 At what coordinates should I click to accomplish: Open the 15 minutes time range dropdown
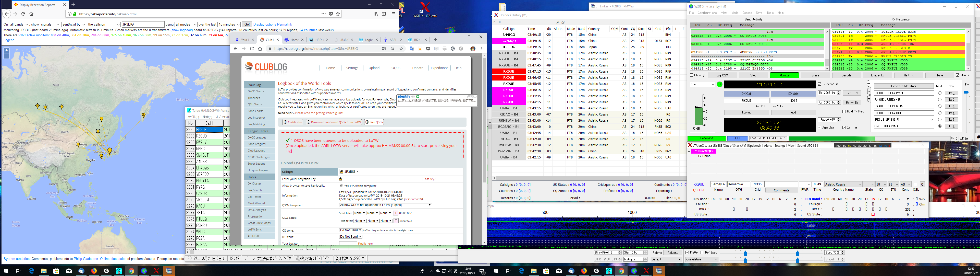229,24
